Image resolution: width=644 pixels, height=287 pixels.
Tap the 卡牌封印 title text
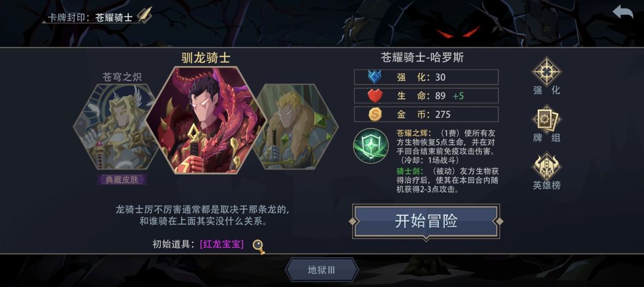pos(67,18)
